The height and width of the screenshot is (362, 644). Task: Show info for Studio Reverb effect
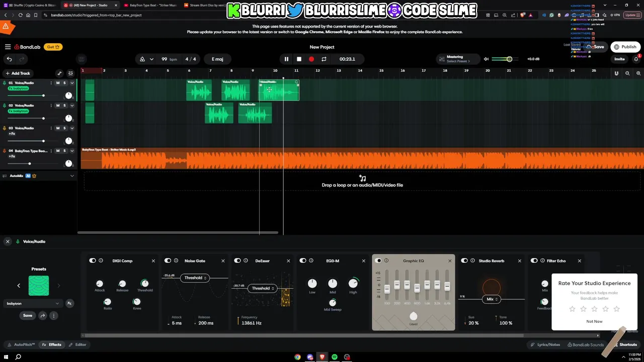tap(472, 261)
